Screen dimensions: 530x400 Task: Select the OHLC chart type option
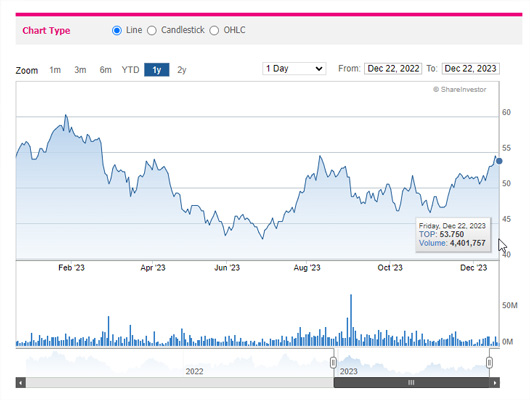(214, 31)
